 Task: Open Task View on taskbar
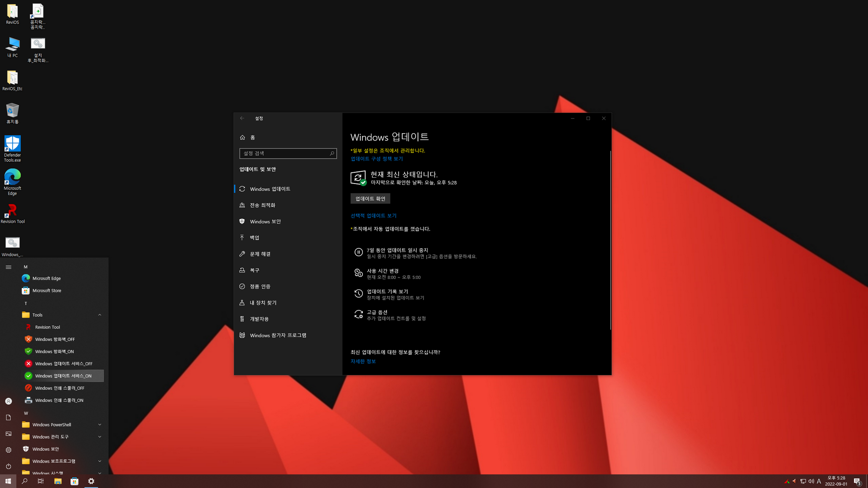pos(41,481)
